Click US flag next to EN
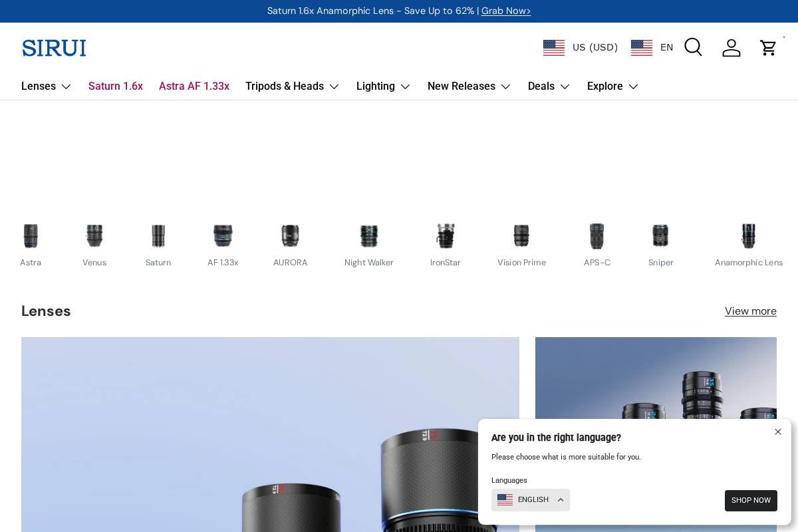 [x=642, y=47]
